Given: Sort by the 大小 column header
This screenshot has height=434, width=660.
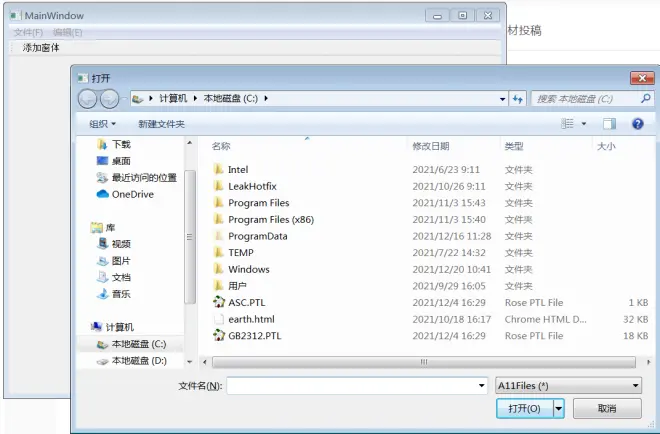Looking at the screenshot, I should tap(606, 146).
